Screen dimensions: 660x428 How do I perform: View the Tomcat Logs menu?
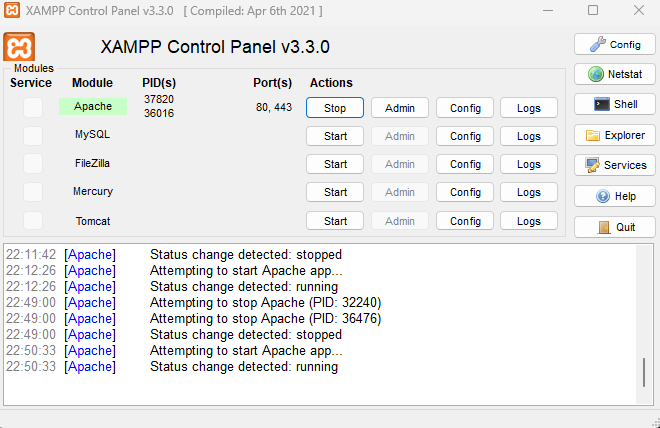tap(529, 221)
